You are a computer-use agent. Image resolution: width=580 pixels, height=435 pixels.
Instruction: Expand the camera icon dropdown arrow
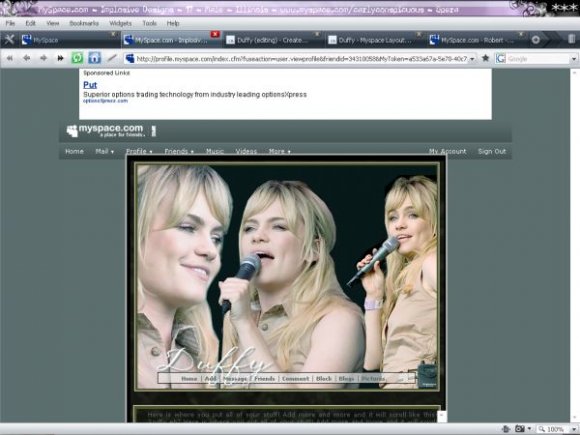tap(529, 429)
